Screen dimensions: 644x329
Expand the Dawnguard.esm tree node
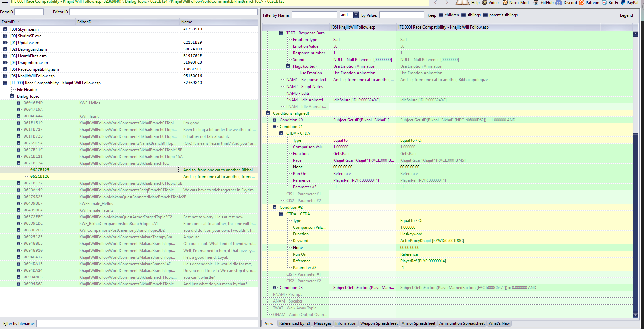(x=5, y=49)
